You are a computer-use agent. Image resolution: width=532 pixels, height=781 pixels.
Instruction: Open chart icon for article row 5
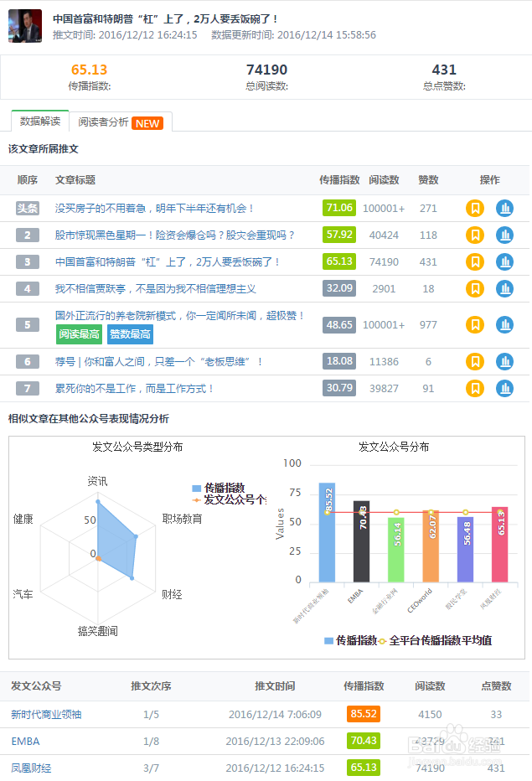504,325
